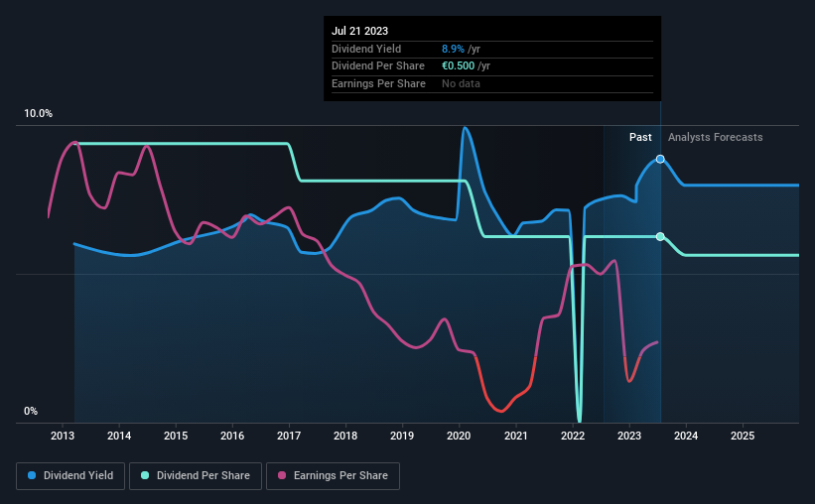Select the blue Dividend Yield data point marker
The width and height of the screenshot is (815, 504).
coord(660,159)
